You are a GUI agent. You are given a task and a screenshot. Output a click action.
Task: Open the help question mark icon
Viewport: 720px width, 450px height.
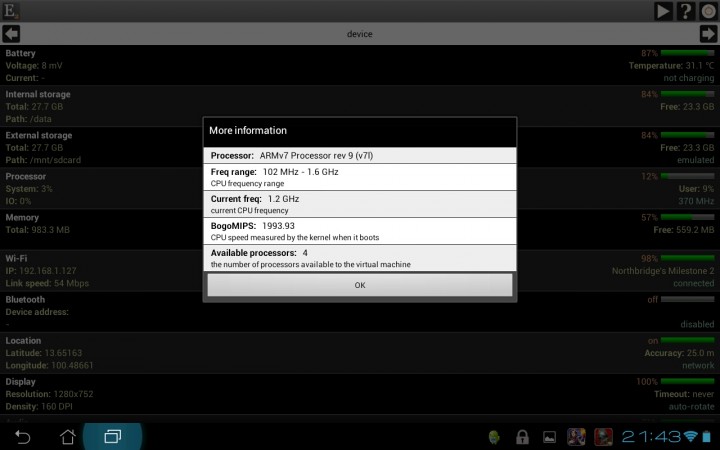point(686,11)
